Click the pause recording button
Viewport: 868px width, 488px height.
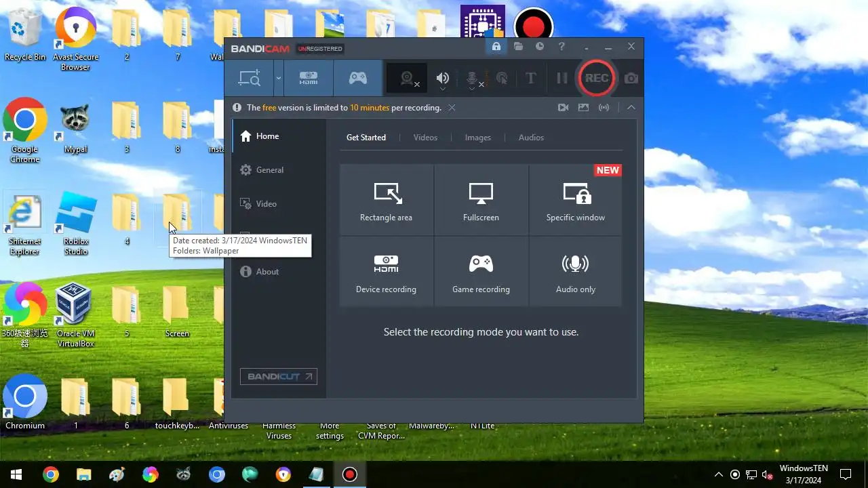561,78
